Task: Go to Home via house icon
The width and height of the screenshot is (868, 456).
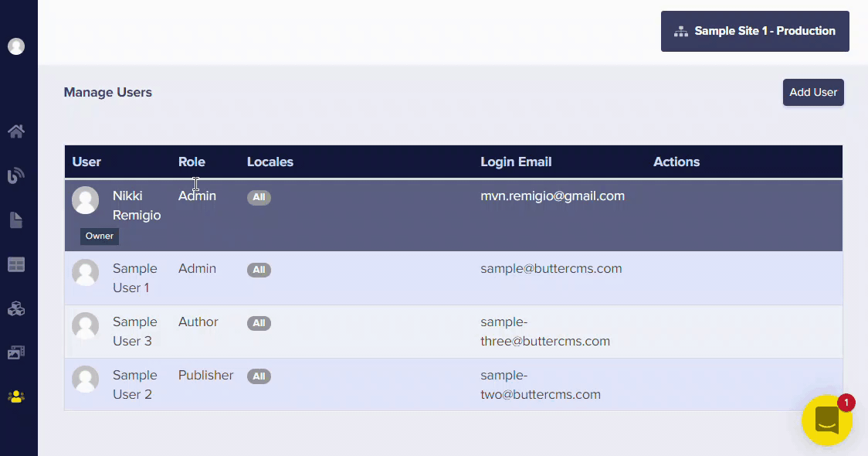Action: point(16,131)
